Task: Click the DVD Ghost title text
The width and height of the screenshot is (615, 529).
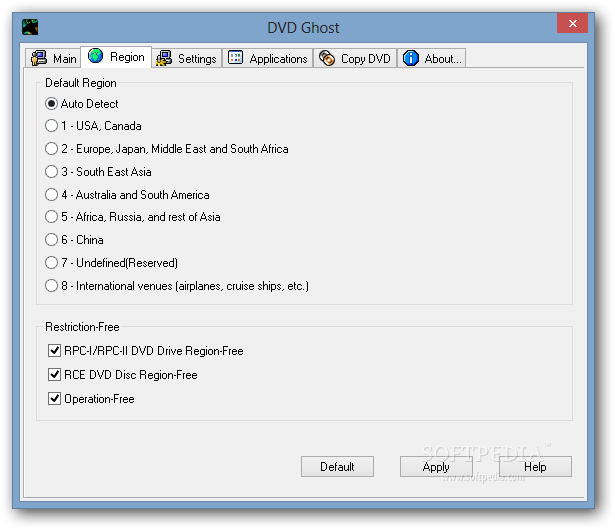Action: tap(303, 28)
